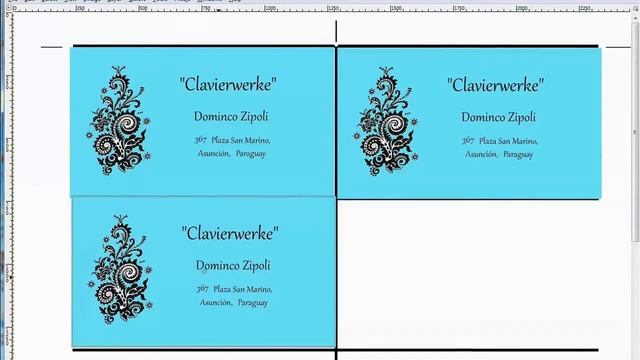The image size is (640, 360).
Task: Click "367 Plaza San Marino," on the upper-right card
Action: pyautogui.click(x=500, y=141)
